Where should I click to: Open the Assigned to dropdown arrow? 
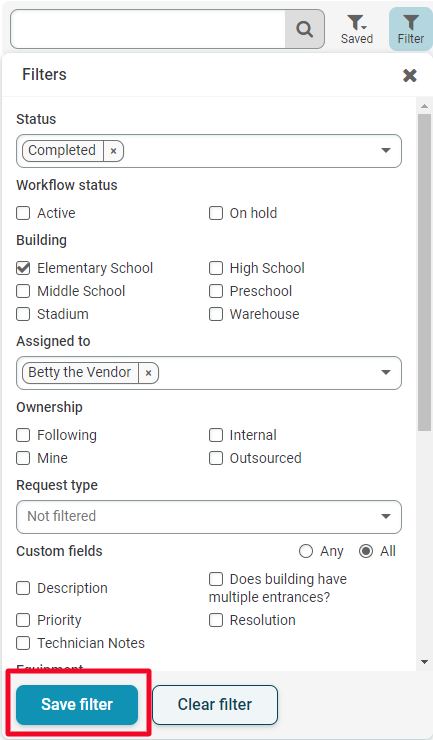(386, 372)
